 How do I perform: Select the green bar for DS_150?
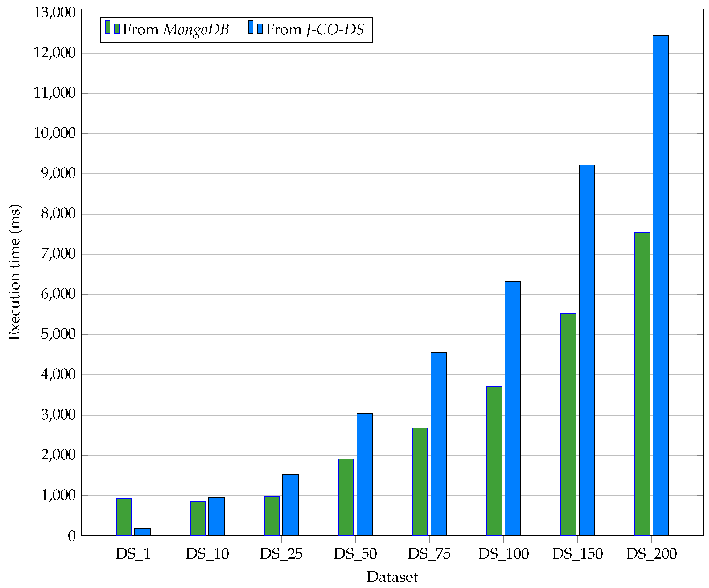pyautogui.click(x=568, y=424)
